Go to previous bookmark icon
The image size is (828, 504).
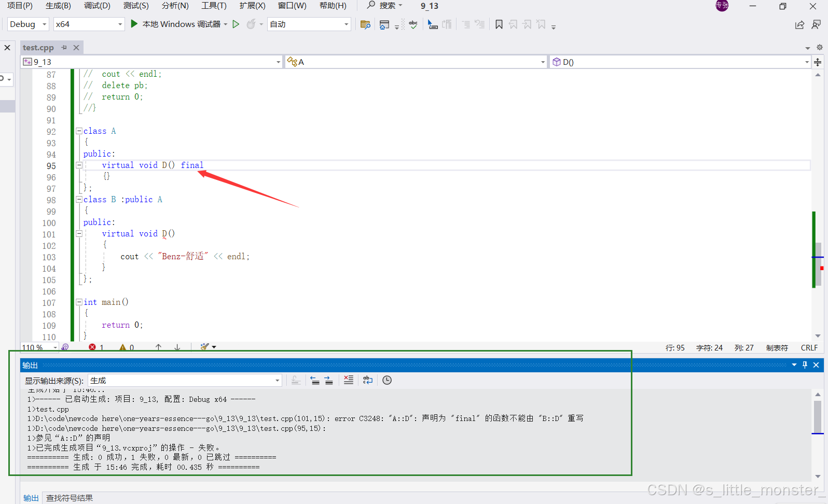(513, 24)
